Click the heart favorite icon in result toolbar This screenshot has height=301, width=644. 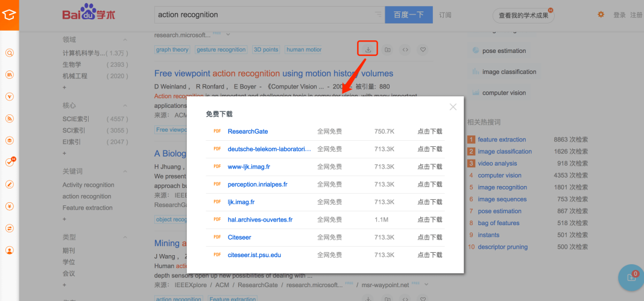(x=423, y=50)
